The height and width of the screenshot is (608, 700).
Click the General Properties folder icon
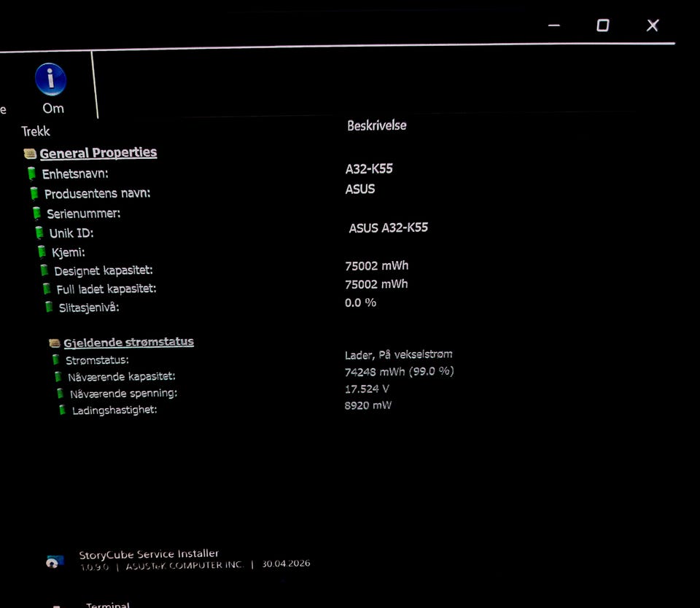tap(30, 154)
